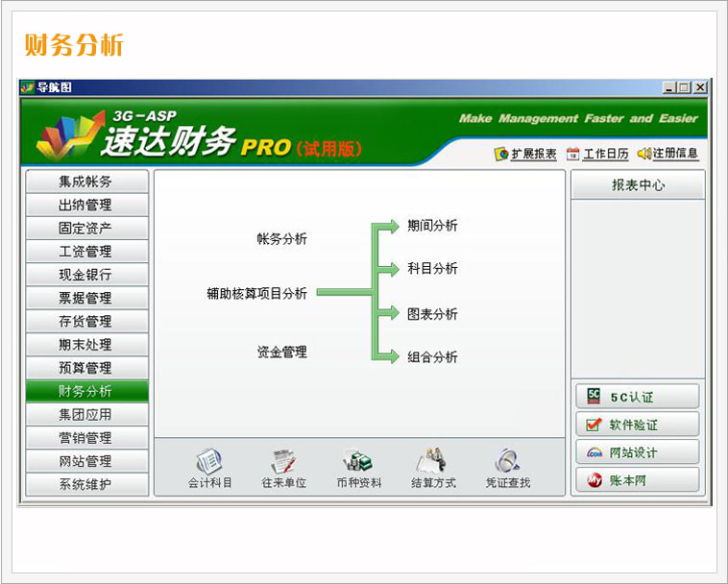Open the 凭证查找 icon
Screen dimensions: 728x584
[507, 461]
